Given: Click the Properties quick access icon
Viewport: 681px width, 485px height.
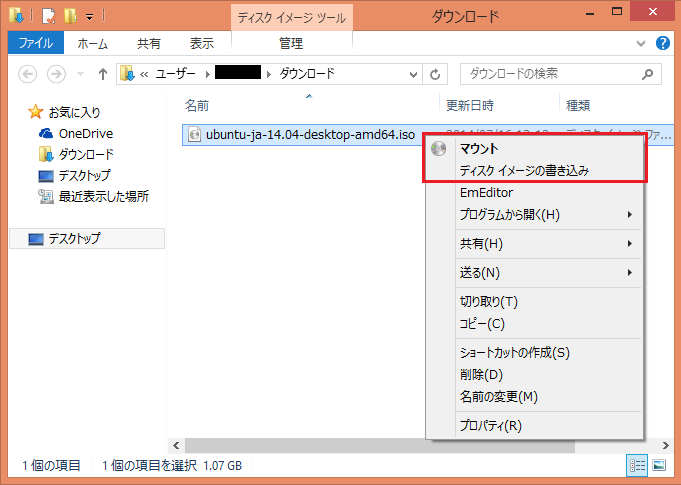Looking at the screenshot, I should [48, 16].
